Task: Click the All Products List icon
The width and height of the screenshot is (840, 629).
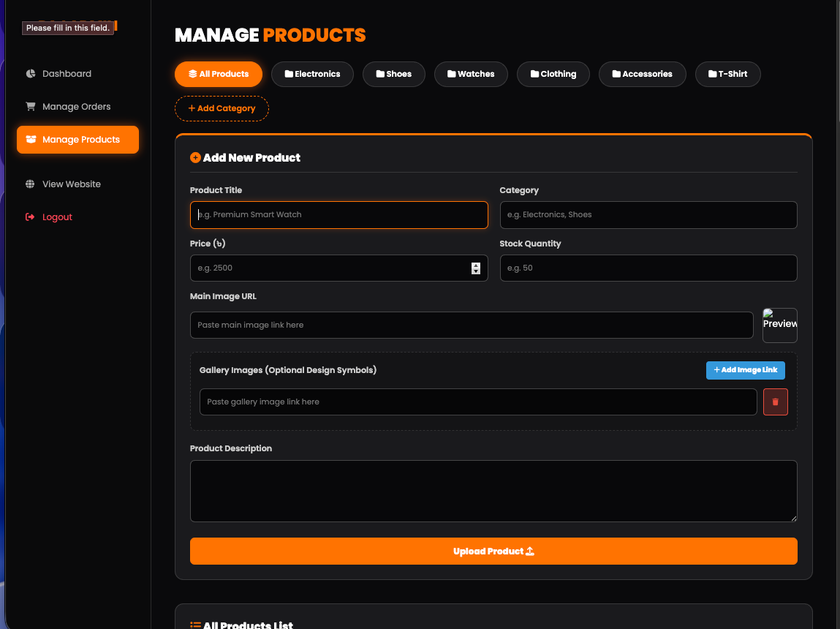Action: pos(195,625)
